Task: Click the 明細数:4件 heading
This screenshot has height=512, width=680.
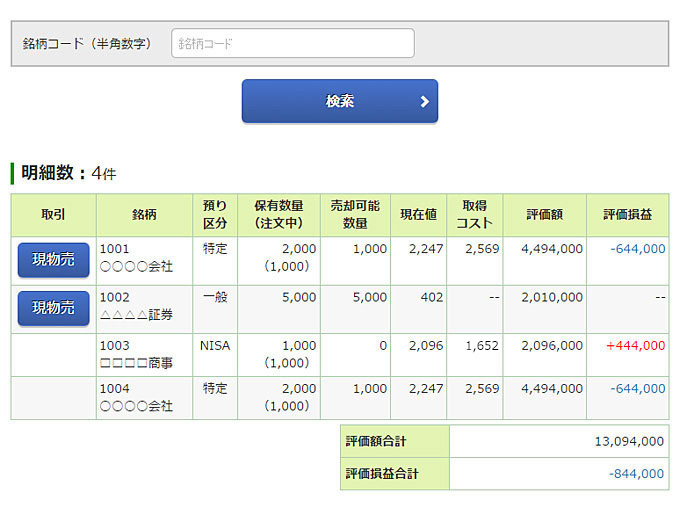Action: pyautogui.click(x=69, y=173)
